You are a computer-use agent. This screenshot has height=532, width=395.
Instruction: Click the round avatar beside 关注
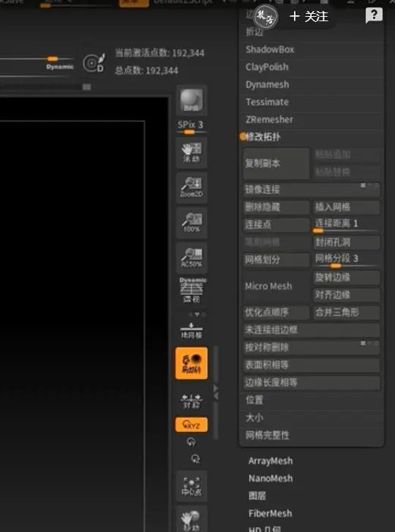coord(266,16)
